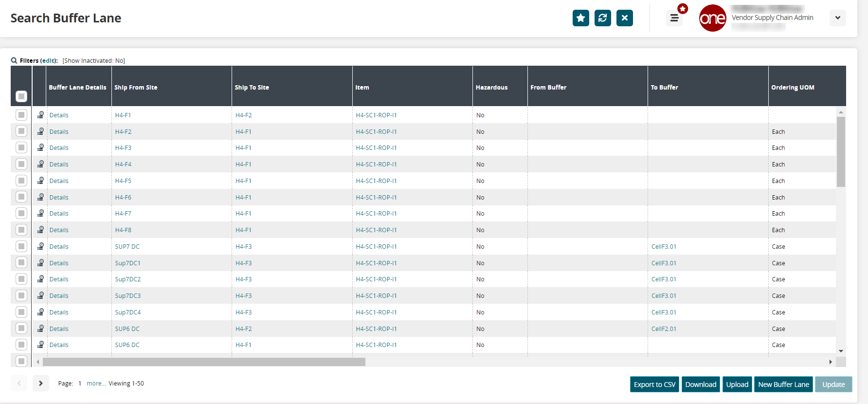Close the Search Buffer Lane page
The height and width of the screenshot is (404, 868).
tap(624, 18)
